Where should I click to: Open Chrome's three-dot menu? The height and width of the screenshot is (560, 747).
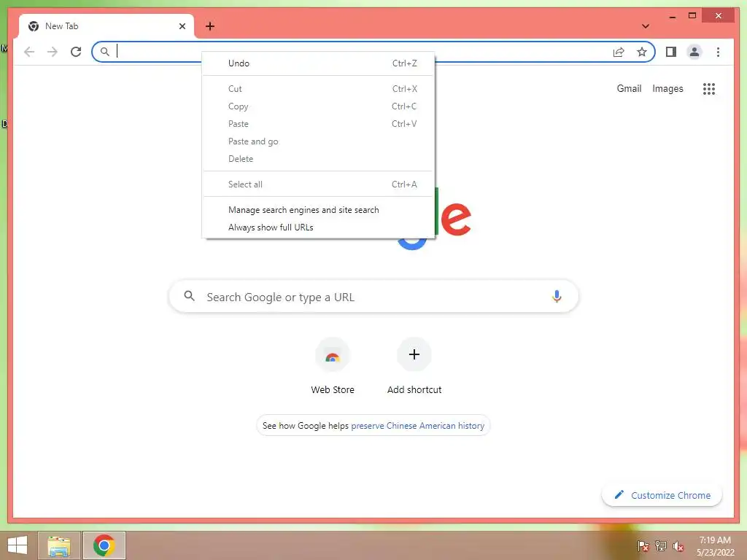[x=718, y=52]
